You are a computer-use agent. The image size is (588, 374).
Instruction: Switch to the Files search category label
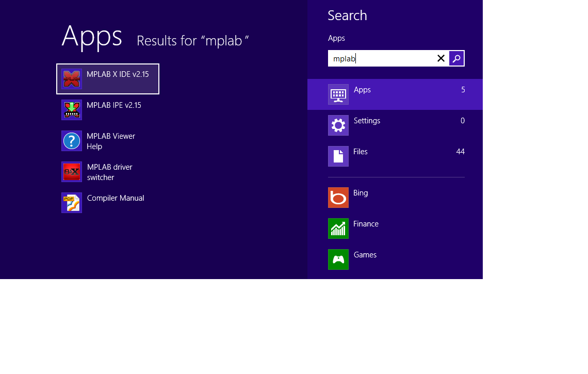[x=361, y=152]
